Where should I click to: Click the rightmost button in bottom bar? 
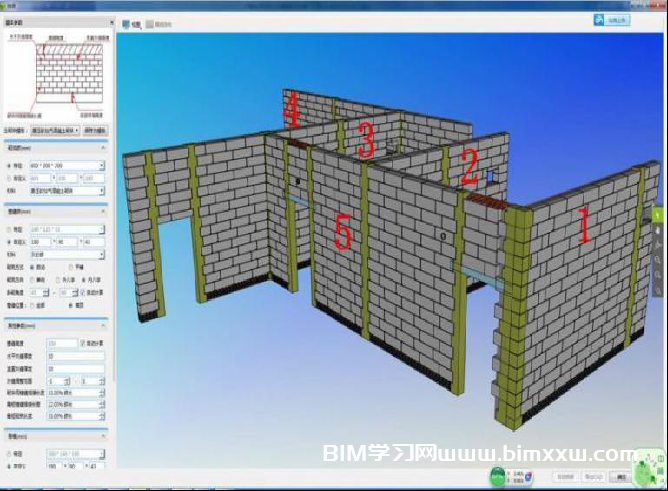point(622,477)
